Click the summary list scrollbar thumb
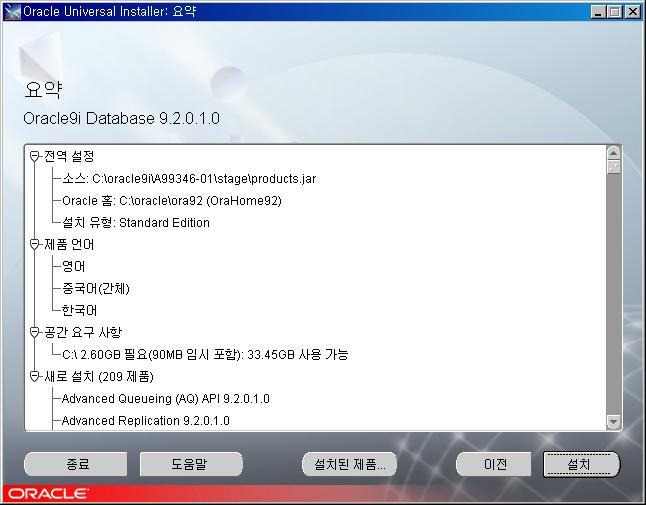Viewport: 646px width, 505px height. [x=613, y=167]
